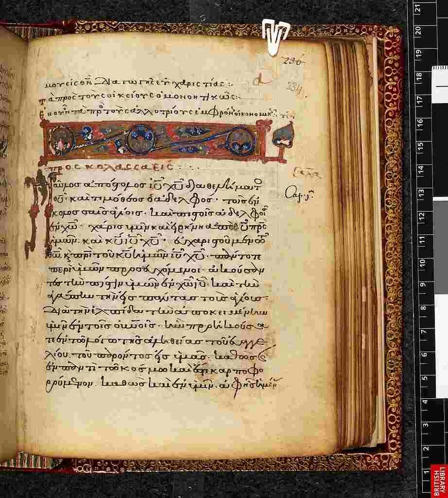Click the white paper clip on the page

pos(275,37)
